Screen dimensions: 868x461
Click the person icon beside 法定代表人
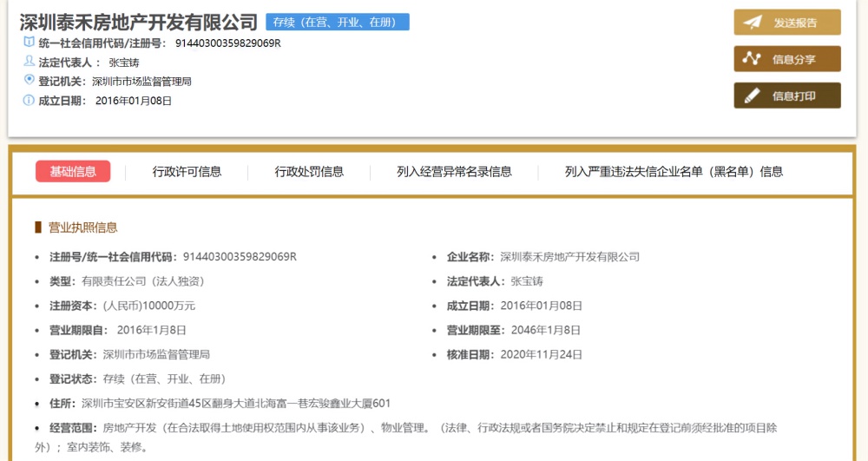click(29, 61)
